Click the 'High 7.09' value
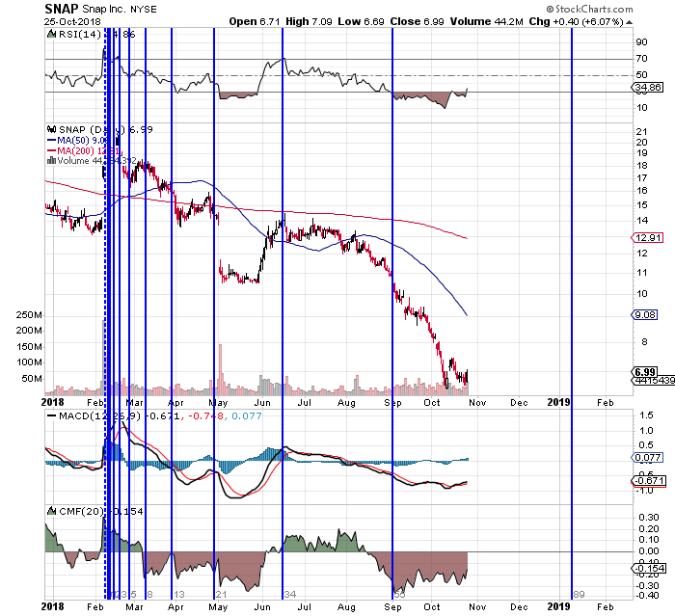Viewport: 675px width, 616px height. 309,21
